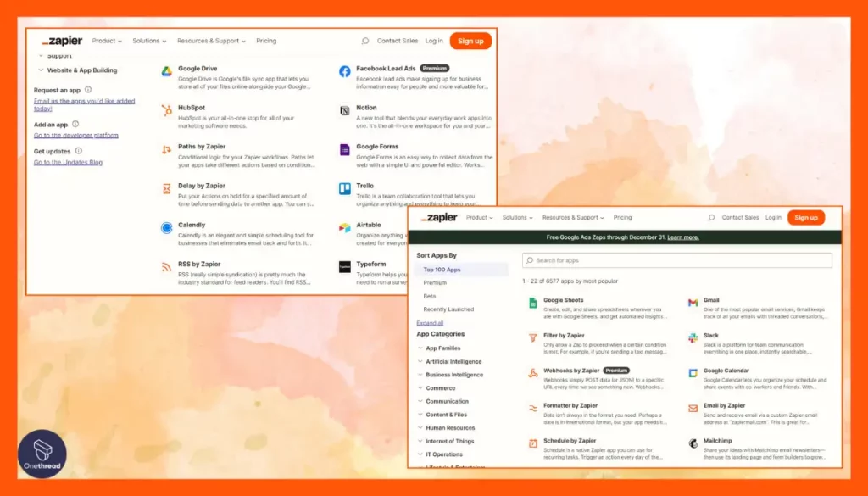This screenshot has height=496, width=868.
Task: Open Solutions dropdown in back window
Action: (149, 41)
